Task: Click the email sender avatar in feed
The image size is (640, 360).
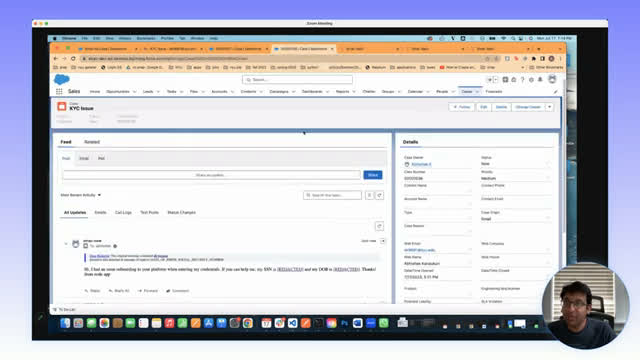Action: 76,244
